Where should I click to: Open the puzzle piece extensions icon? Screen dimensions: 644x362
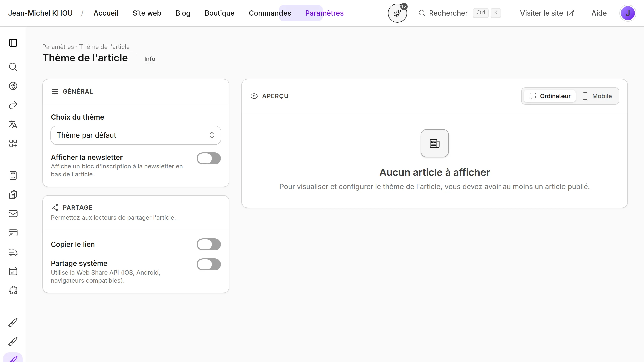coord(13,290)
